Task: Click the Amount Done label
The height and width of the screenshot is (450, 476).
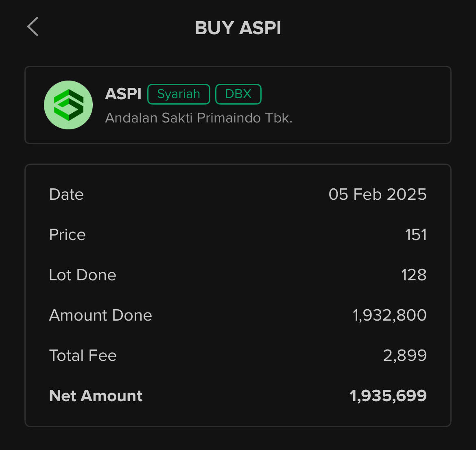Action: [x=100, y=315]
